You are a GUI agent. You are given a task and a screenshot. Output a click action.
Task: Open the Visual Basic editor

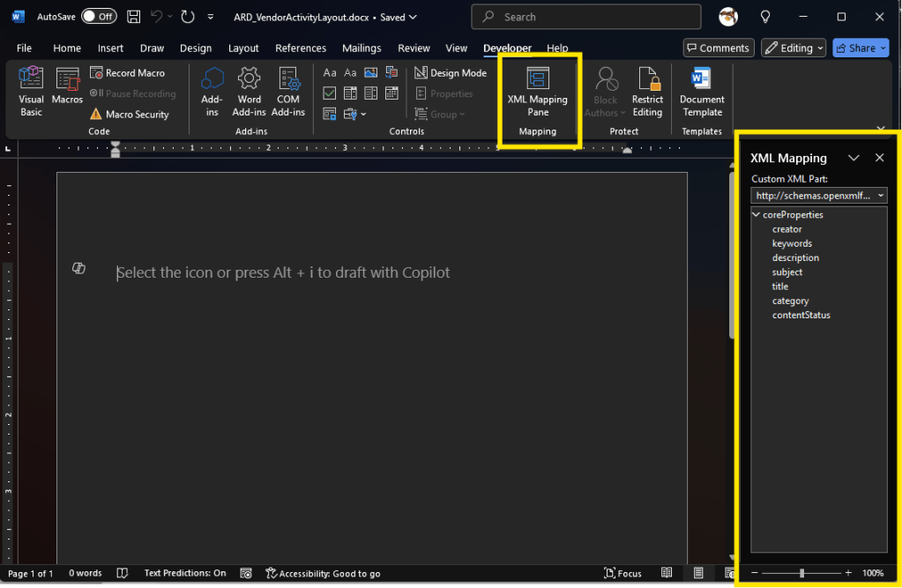pyautogui.click(x=31, y=92)
